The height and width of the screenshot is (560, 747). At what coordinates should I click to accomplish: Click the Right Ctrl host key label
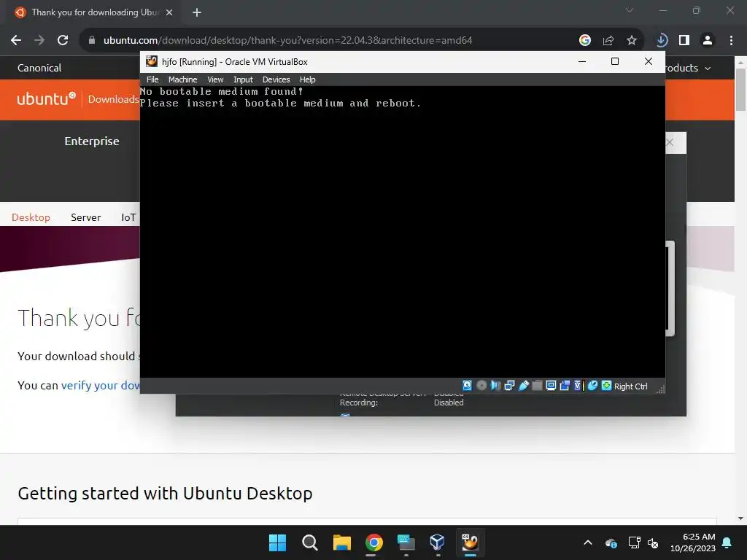click(630, 386)
